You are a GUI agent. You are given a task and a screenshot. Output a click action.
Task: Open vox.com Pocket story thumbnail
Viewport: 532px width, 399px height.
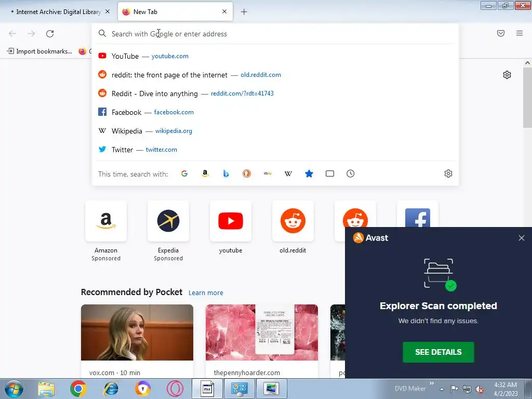tap(137, 332)
